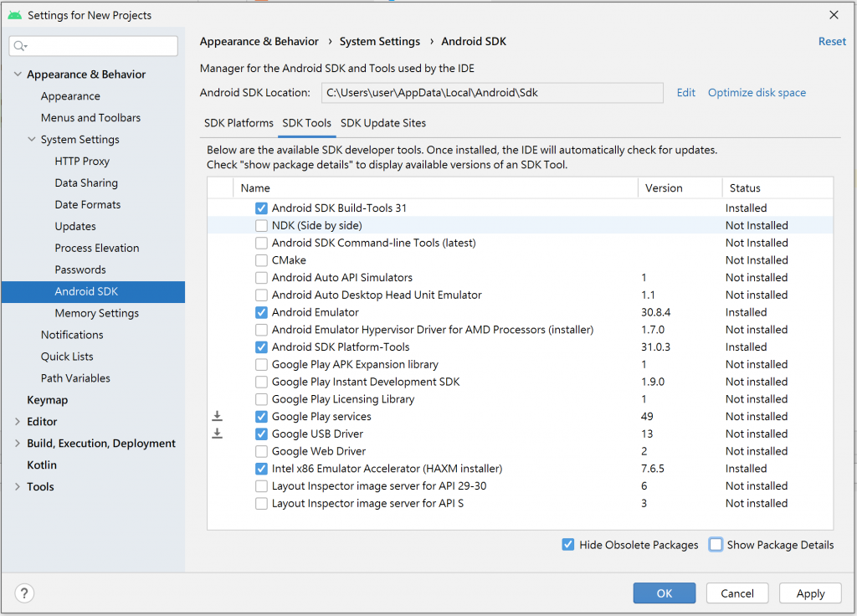Switch to the SDK Platforms tab
Viewport: 857px width, 616px height.
(239, 123)
